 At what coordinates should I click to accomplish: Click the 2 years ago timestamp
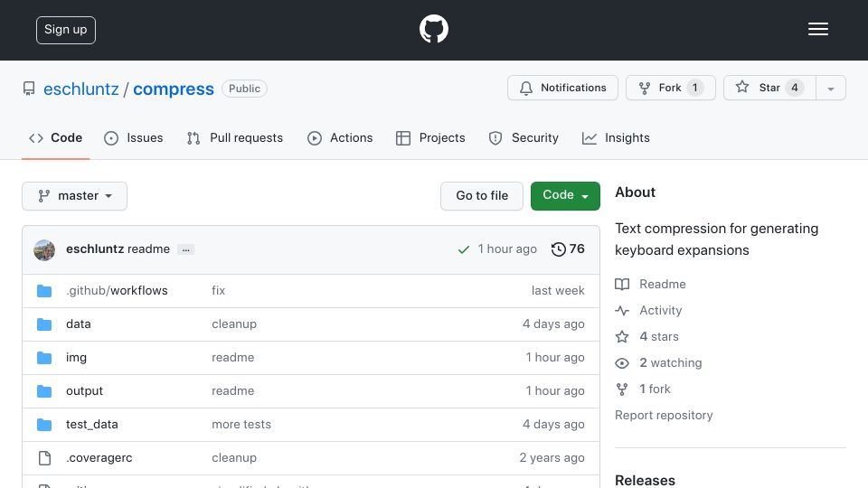pyautogui.click(x=552, y=457)
